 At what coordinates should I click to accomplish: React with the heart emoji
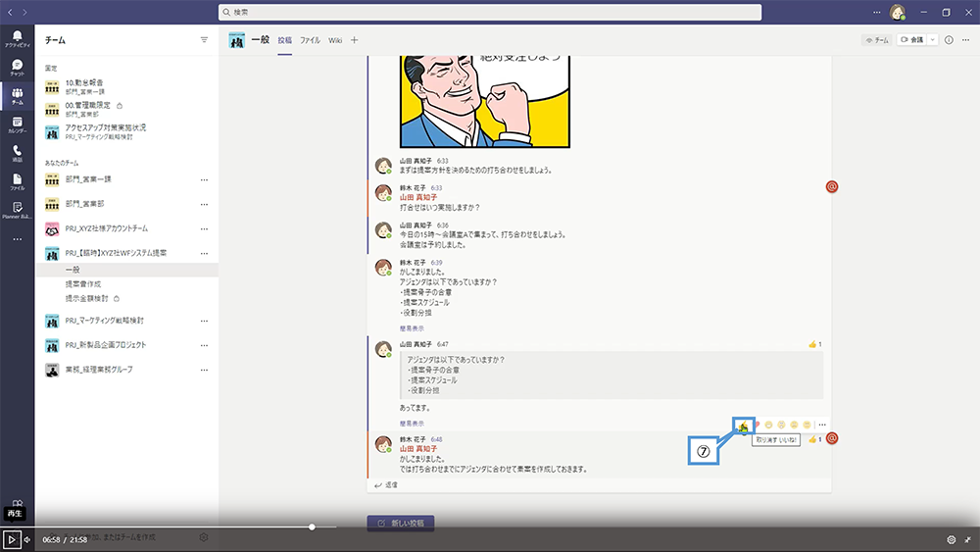point(757,425)
